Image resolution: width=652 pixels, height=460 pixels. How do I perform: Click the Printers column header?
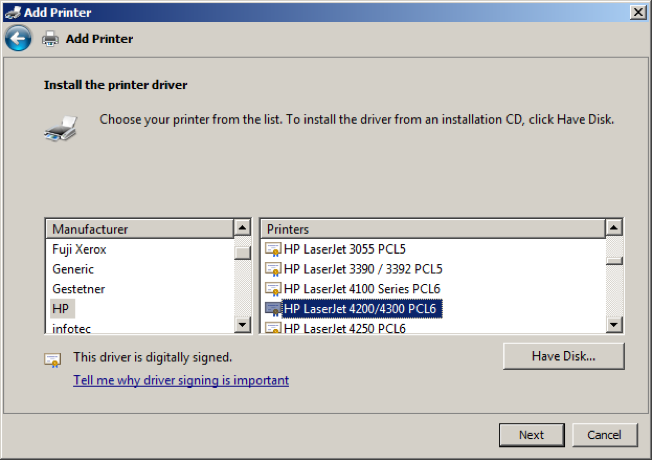coord(433,229)
